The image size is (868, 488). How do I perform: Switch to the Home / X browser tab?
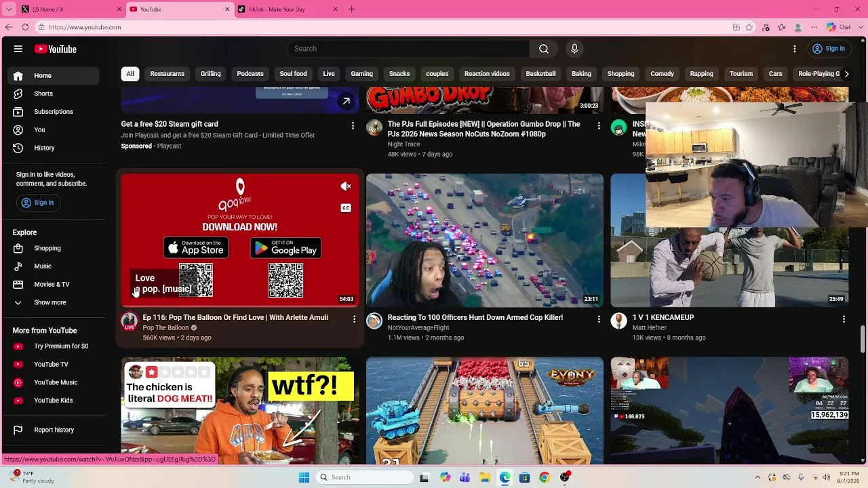pos(71,9)
